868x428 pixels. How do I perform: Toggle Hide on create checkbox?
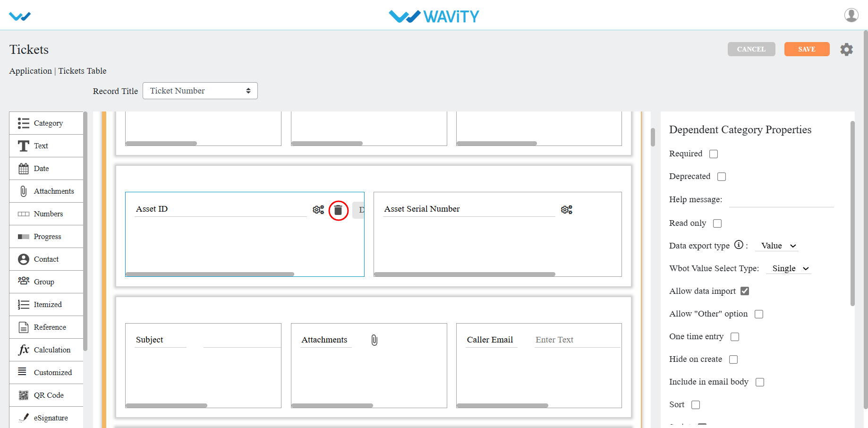tap(733, 360)
